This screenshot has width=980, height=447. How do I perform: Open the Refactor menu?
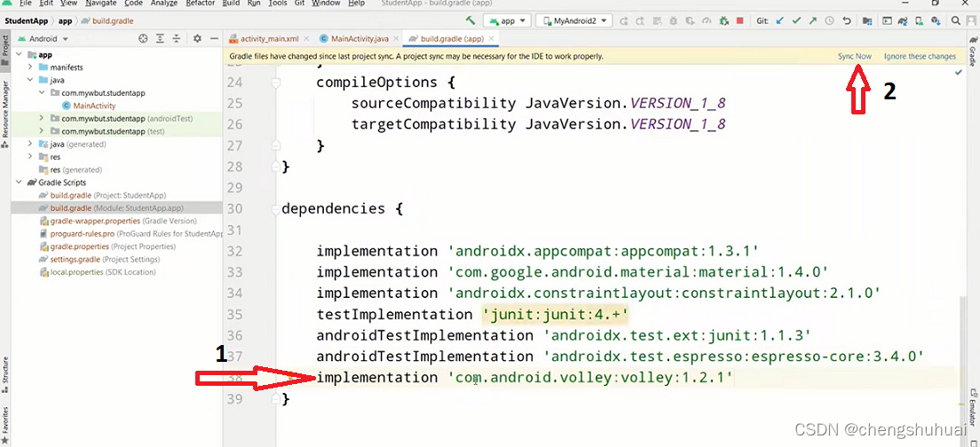[200, 4]
